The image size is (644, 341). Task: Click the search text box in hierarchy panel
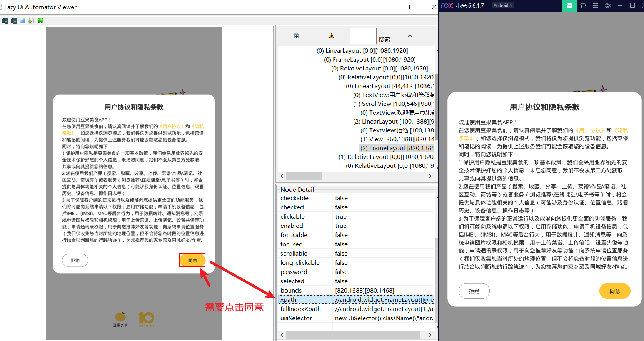click(363, 36)
